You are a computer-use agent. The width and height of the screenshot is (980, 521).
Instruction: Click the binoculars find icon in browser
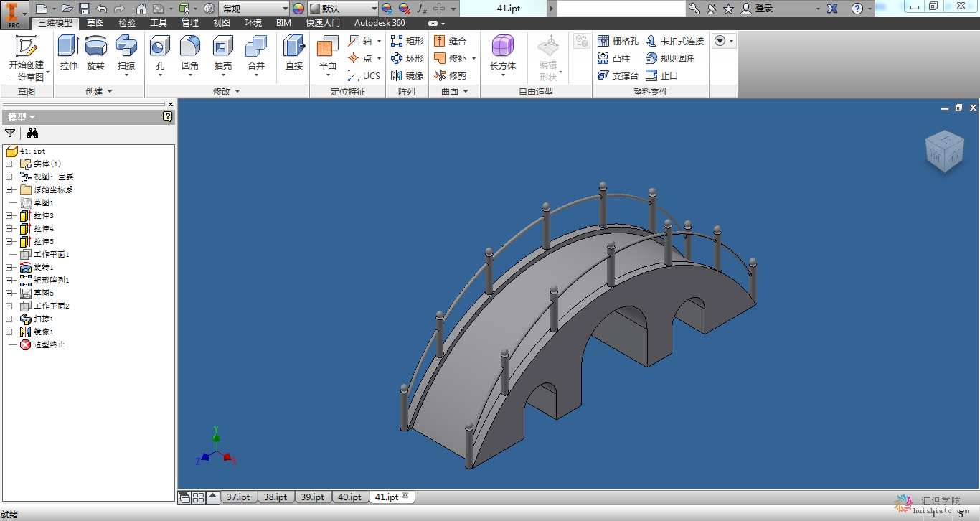[x=32, y=133]
